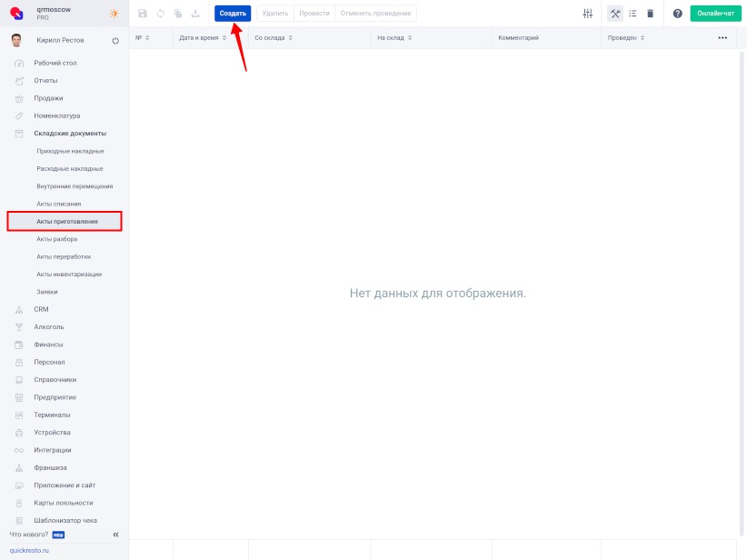
Task: Create a new document with Создать
Action: 233,14
